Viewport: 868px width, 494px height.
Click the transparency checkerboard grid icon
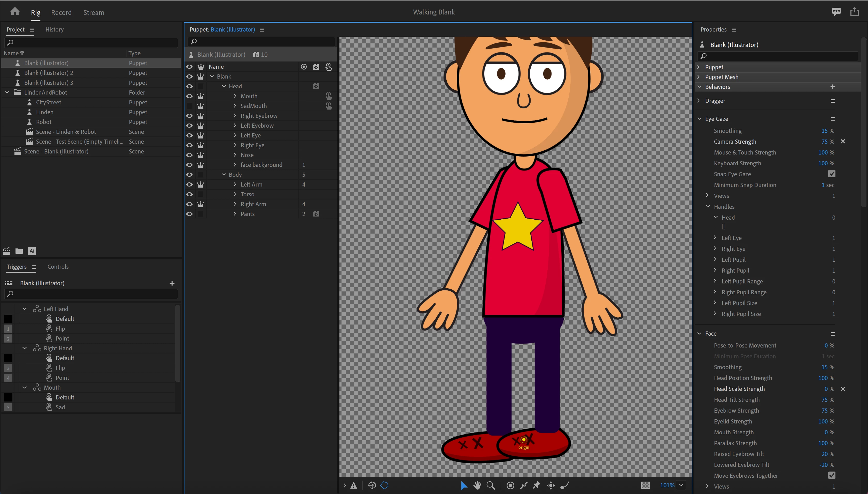pyautogui.click(x=646, y=485)
